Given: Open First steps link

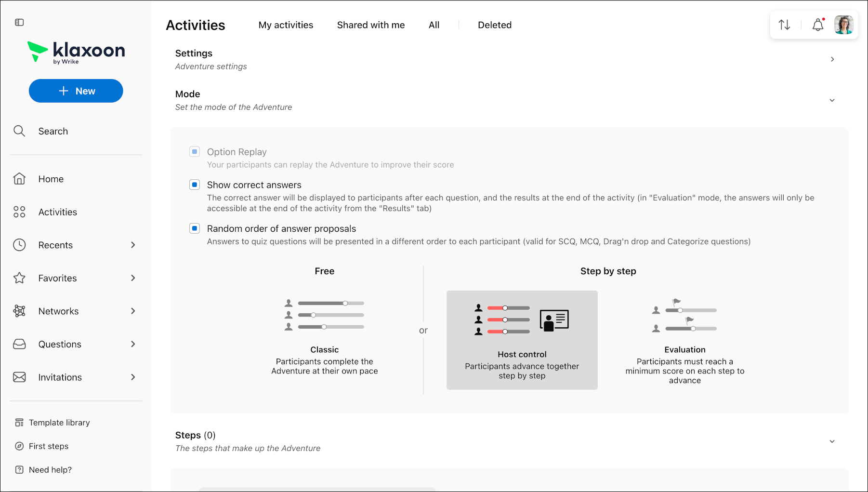Looking at the screenshot, I should pos(49,446).
